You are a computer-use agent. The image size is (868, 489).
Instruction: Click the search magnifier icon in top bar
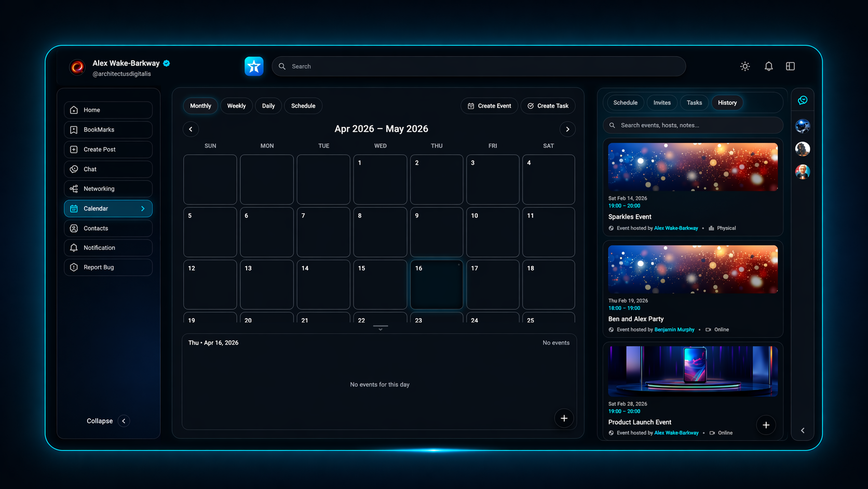282,67
